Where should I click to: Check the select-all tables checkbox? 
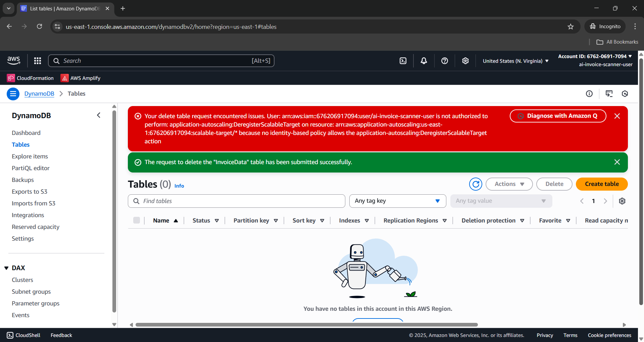(137, 220)
